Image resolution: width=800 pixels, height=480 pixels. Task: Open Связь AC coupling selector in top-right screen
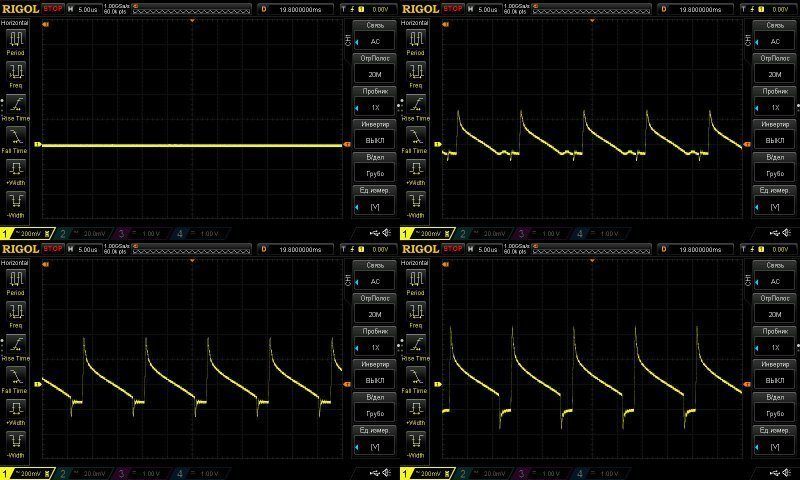(775, 36)
